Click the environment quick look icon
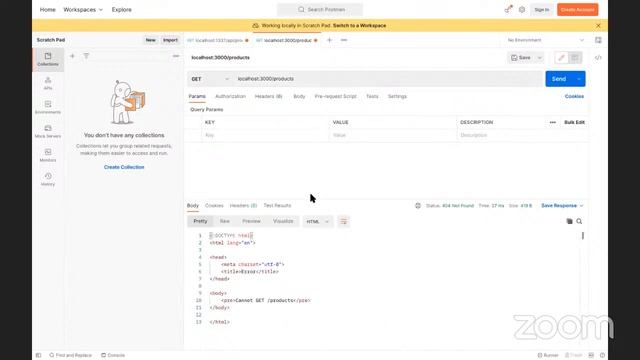Screen dimensions: 640x360 (598, 40)
